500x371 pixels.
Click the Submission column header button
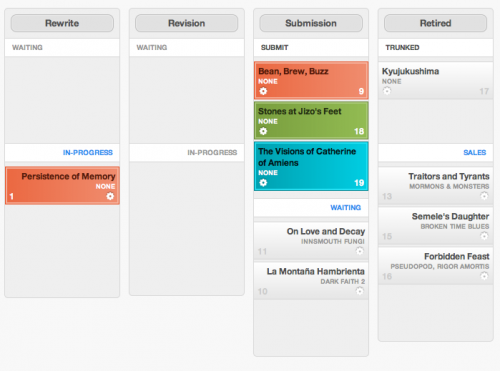coord(311,23)
